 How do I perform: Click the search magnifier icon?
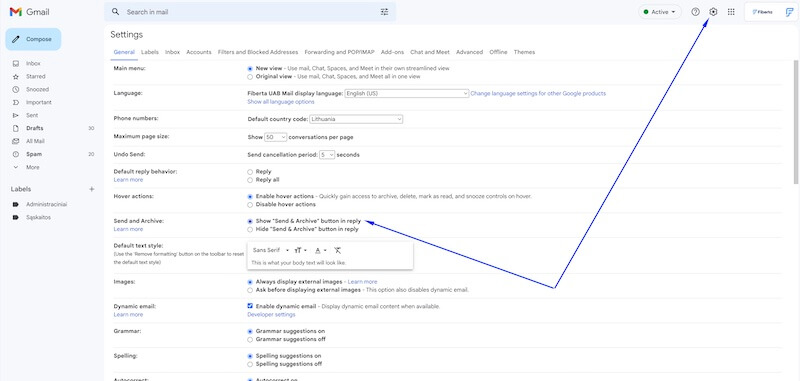115,12
